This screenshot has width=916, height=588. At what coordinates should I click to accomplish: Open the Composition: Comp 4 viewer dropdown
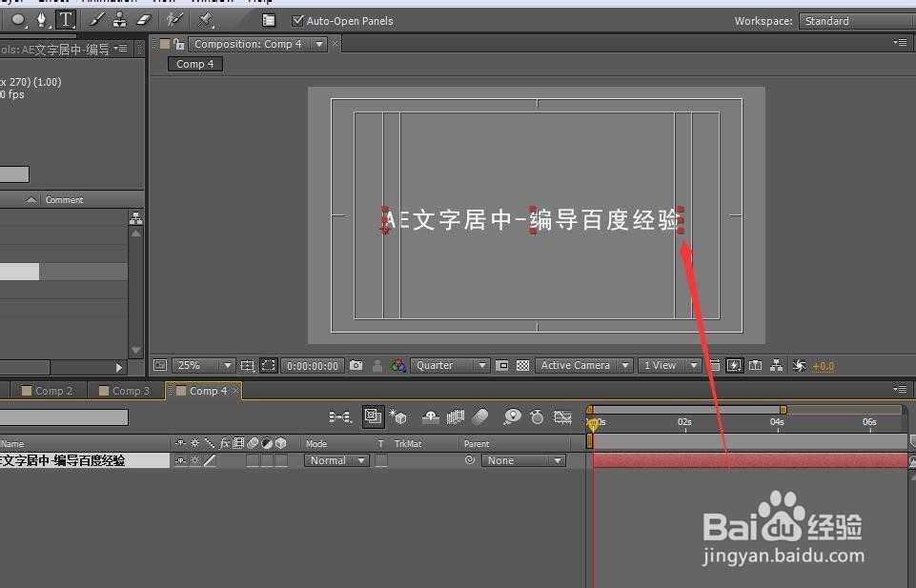point(319,45)
